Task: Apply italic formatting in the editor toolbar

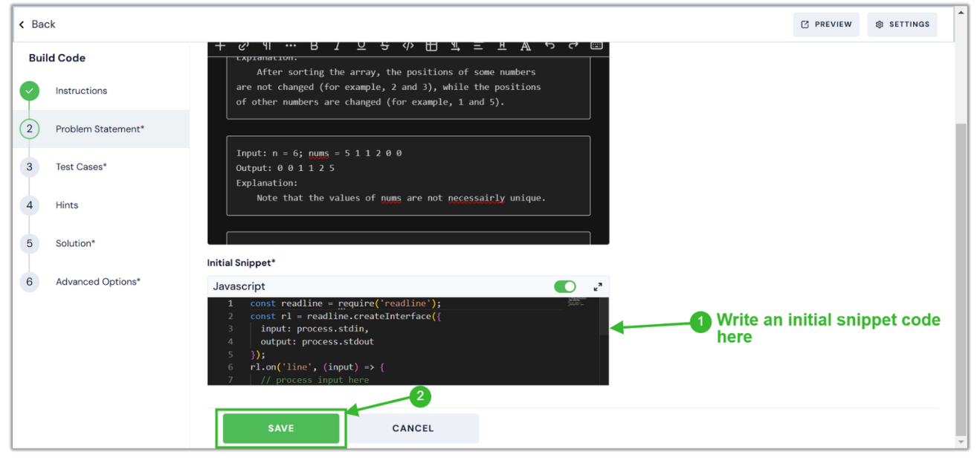Action: point(337,45)
